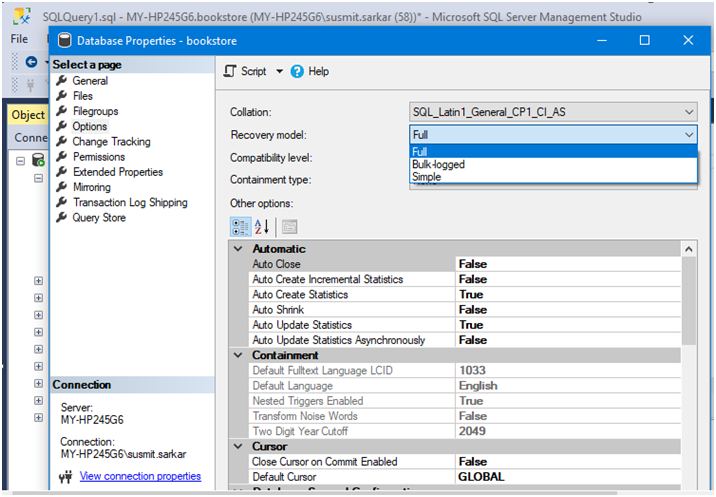Image resolution: width=716 pixels, height=497 pixels.
Task: Click scroll-up arrow of options grid
Action: click(x=689, y=249)
